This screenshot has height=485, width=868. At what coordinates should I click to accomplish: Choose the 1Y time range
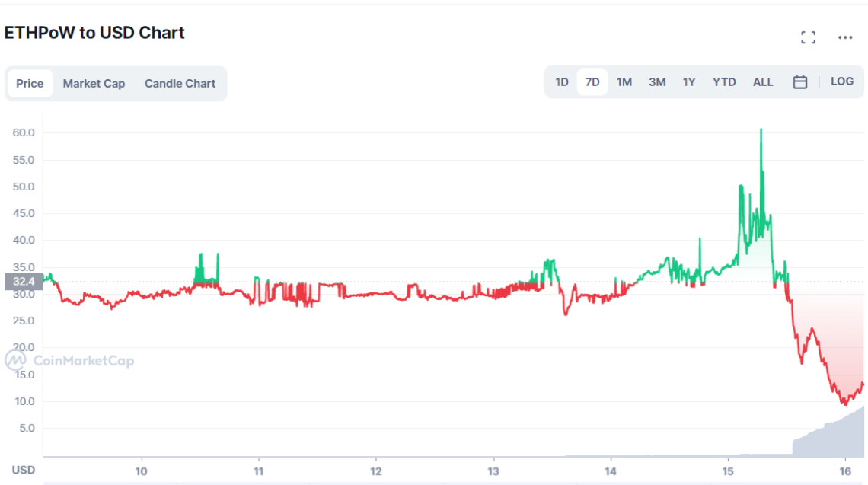(689, 82)
